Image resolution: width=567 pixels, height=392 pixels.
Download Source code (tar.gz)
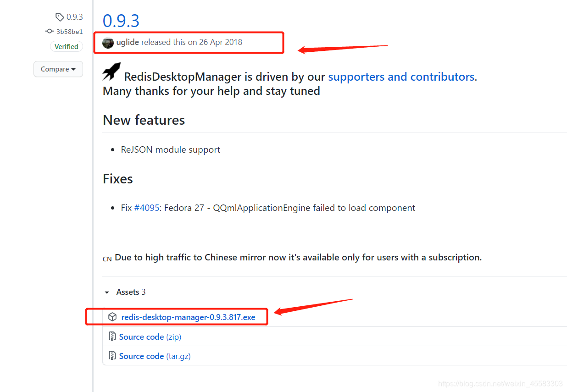pyautogui.click(x=155, y=356)
